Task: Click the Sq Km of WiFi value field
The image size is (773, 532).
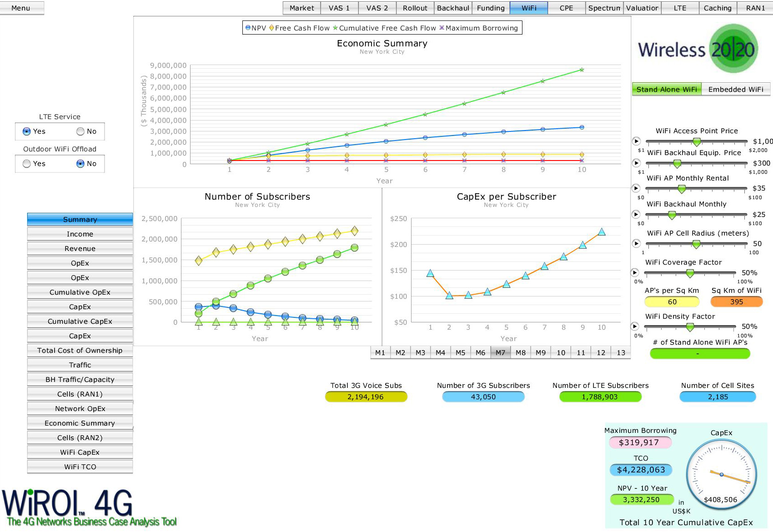Action: [737, 302]
